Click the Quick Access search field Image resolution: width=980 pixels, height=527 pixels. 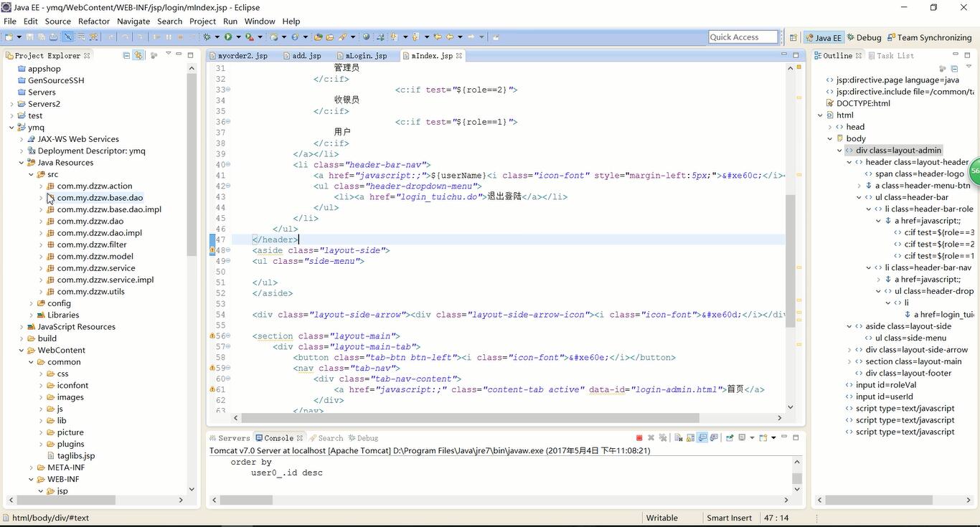click(x=743, y=37)
